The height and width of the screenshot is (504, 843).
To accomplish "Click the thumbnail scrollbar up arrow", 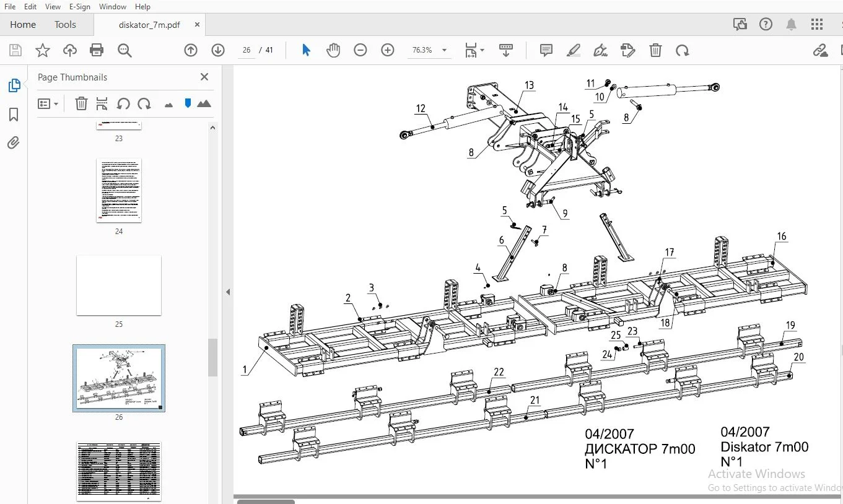I will (x=212, y=128).
